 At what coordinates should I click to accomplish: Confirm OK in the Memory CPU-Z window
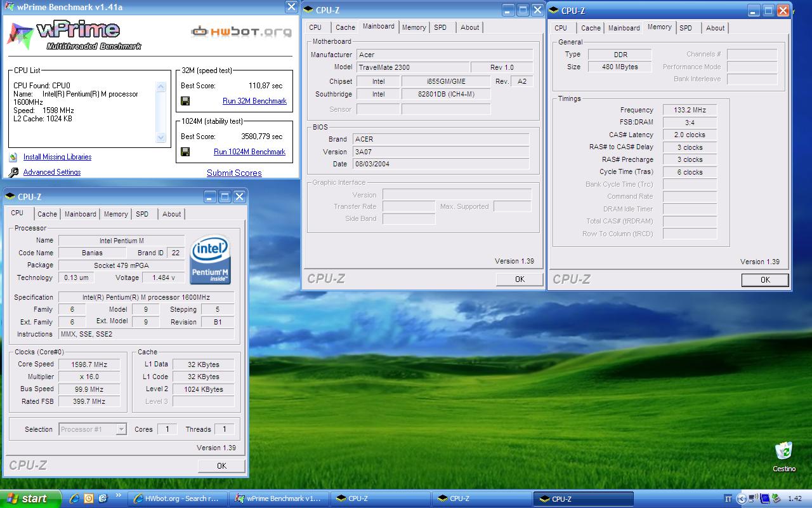click(765, 279)
